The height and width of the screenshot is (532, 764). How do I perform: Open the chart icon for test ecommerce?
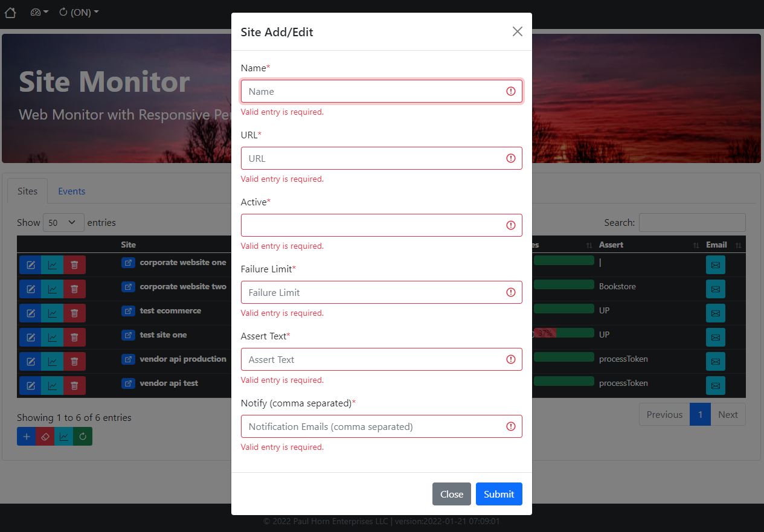click(x=53, y=313)
